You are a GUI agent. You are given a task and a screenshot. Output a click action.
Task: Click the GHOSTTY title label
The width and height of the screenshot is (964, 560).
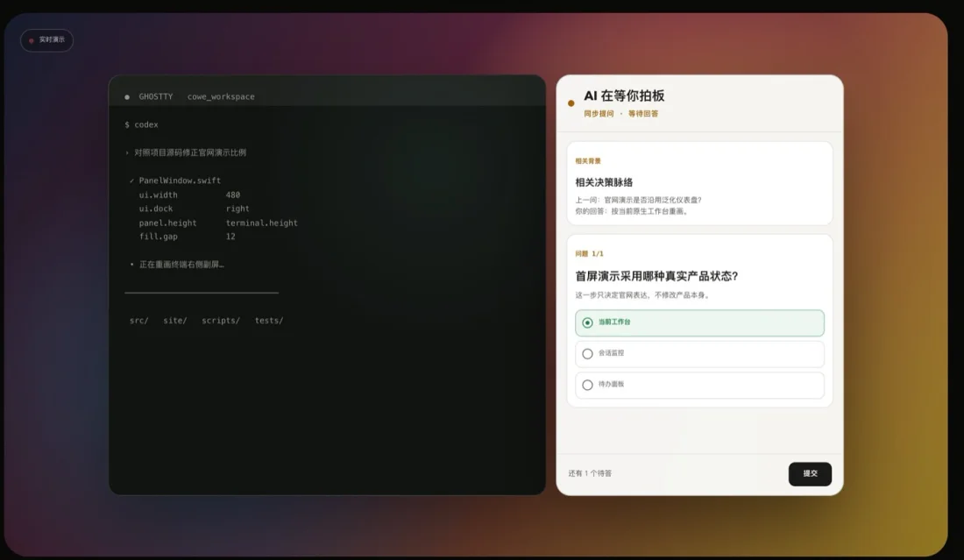click(x=155, y=96)
